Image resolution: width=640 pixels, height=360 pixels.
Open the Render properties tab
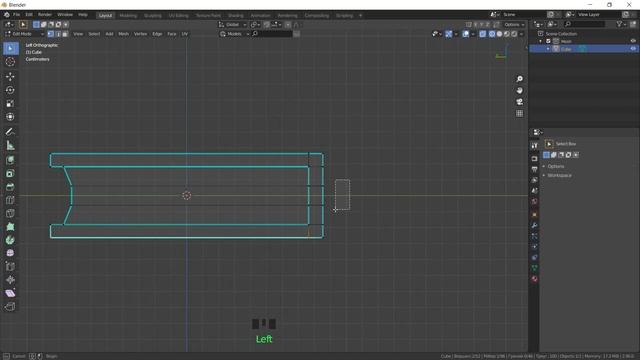(x=534, y=158)
